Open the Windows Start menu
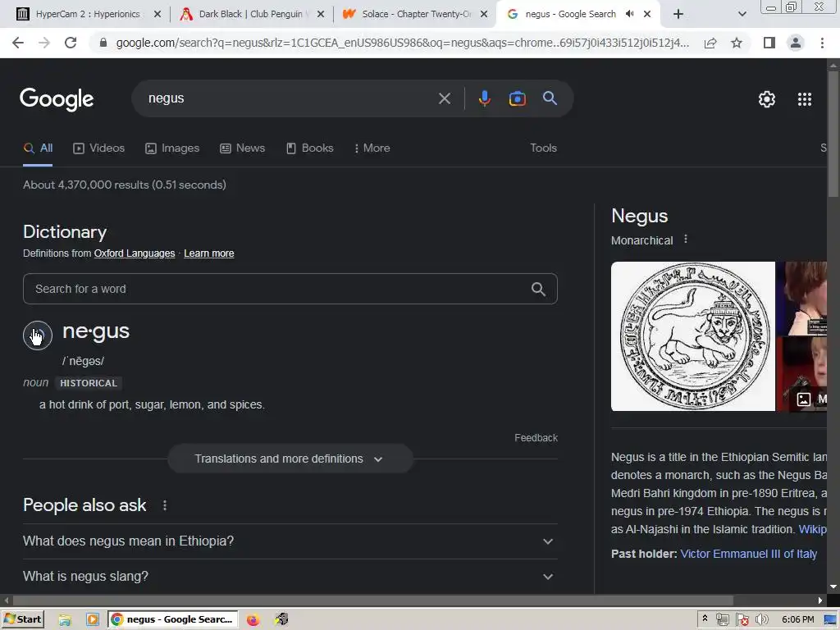This screenshot has width=840, height=630. (22, 620)
